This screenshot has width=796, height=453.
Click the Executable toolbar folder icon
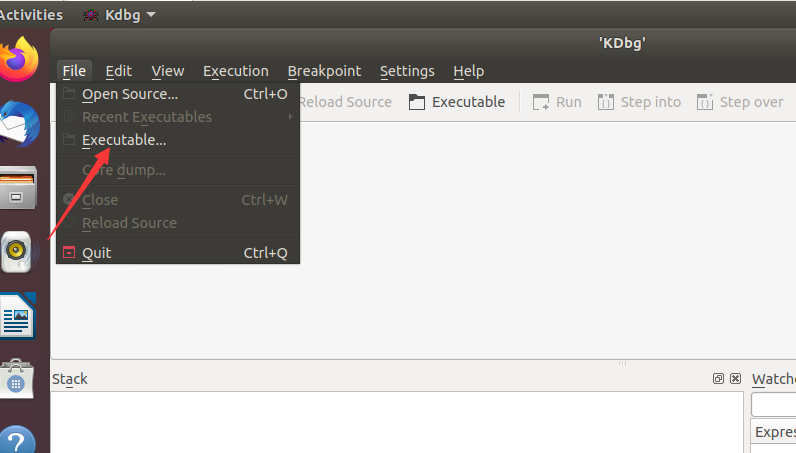tap(417, 102)
